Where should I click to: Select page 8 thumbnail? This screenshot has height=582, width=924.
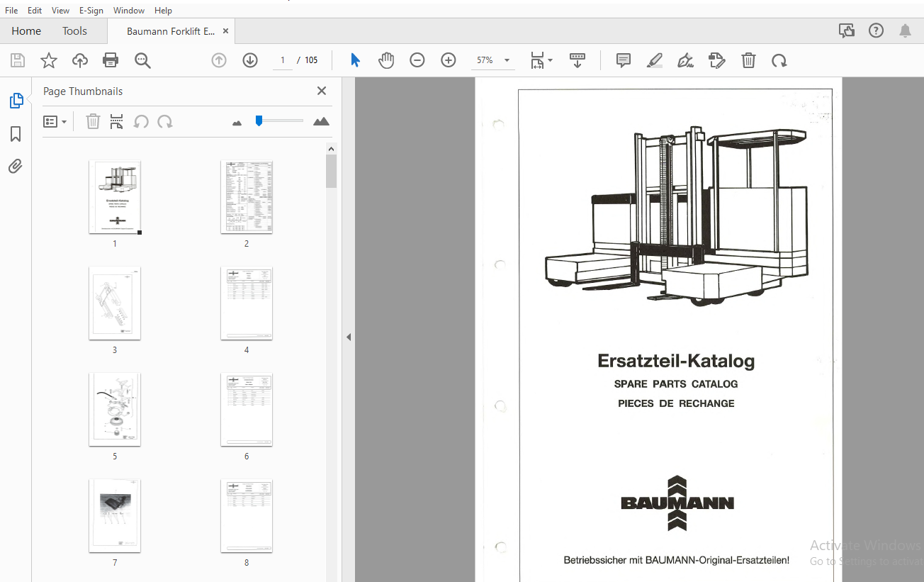247,516
